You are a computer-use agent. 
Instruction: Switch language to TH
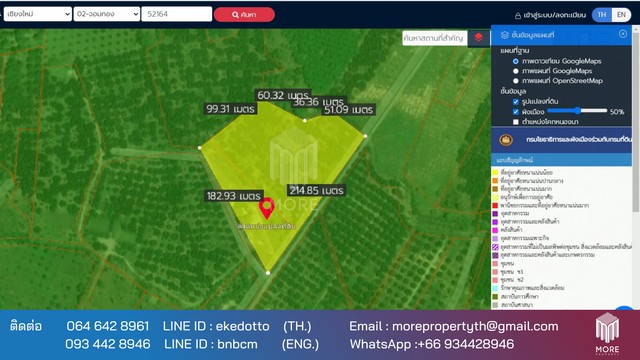[x=602, y=15]
